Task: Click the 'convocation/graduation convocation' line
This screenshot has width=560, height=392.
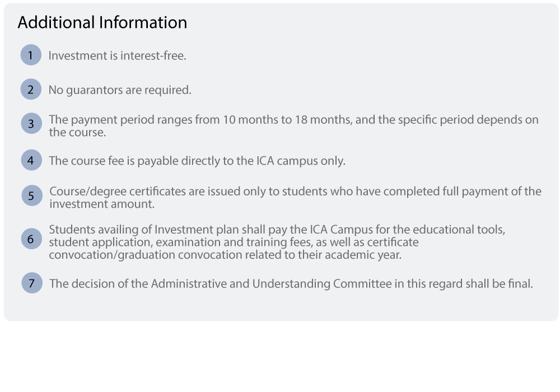Action: [225, 255]
